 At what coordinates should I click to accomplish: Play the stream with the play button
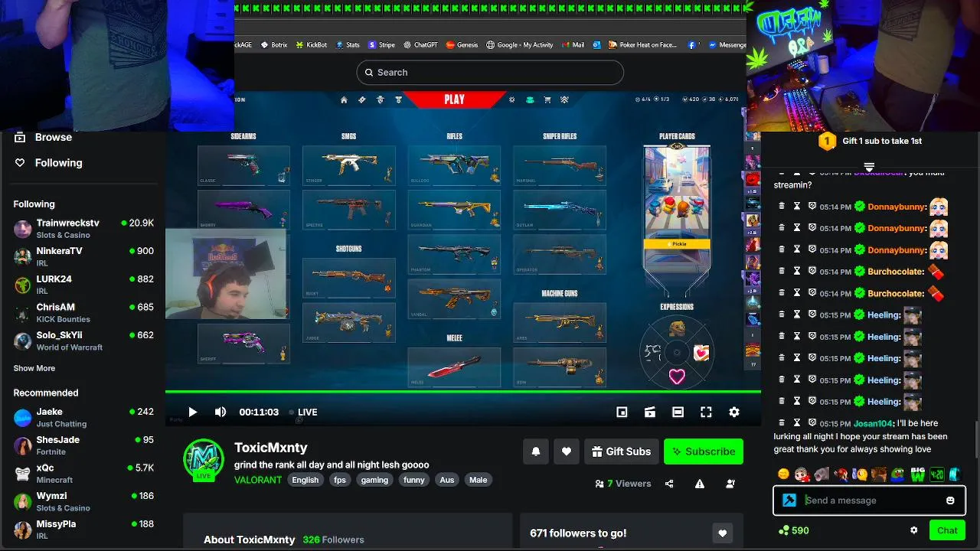click(192, 412)
